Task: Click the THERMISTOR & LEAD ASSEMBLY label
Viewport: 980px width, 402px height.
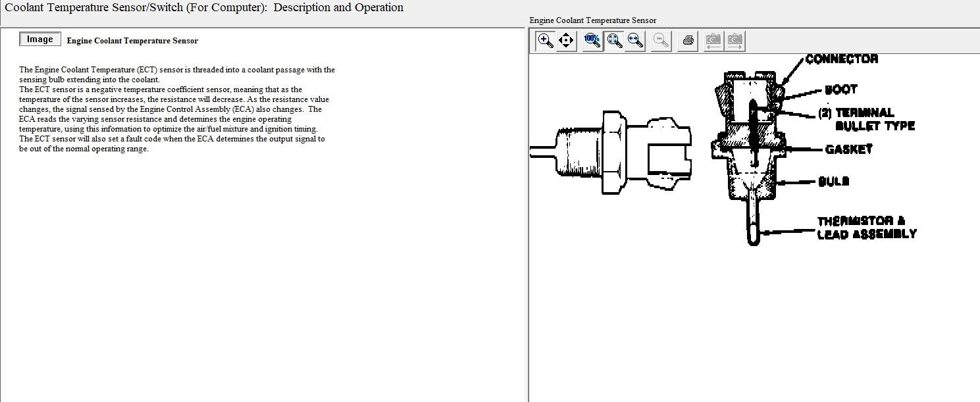Action: 866,228
